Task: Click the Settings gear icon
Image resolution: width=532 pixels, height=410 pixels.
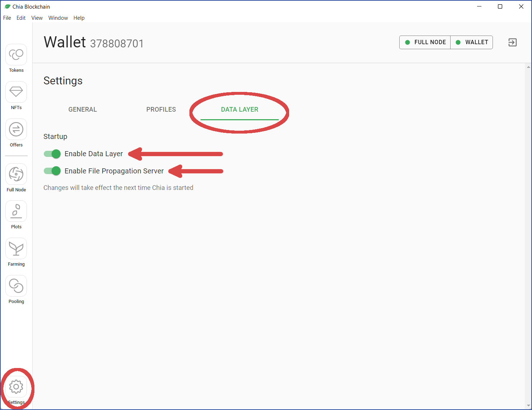Action: click(16, 387)
